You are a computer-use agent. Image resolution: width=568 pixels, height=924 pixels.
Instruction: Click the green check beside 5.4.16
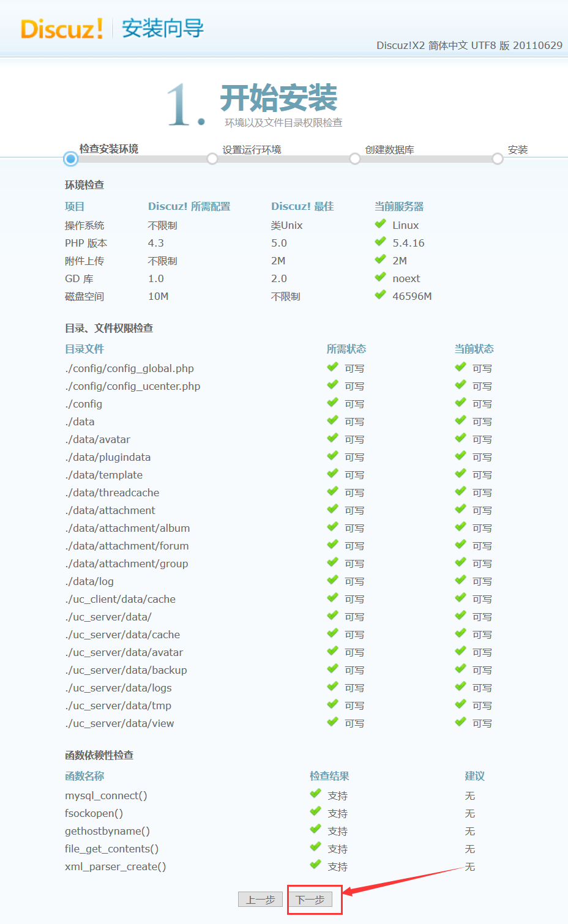coord(381,242)
